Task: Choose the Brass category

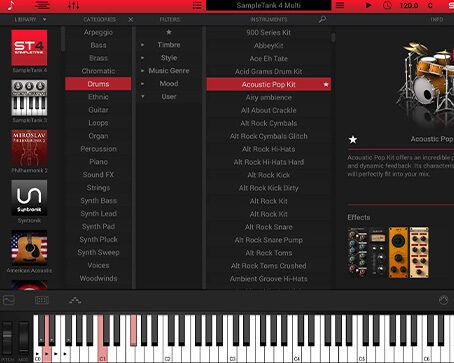Action: pyautogui.click(x=98, y=58)
